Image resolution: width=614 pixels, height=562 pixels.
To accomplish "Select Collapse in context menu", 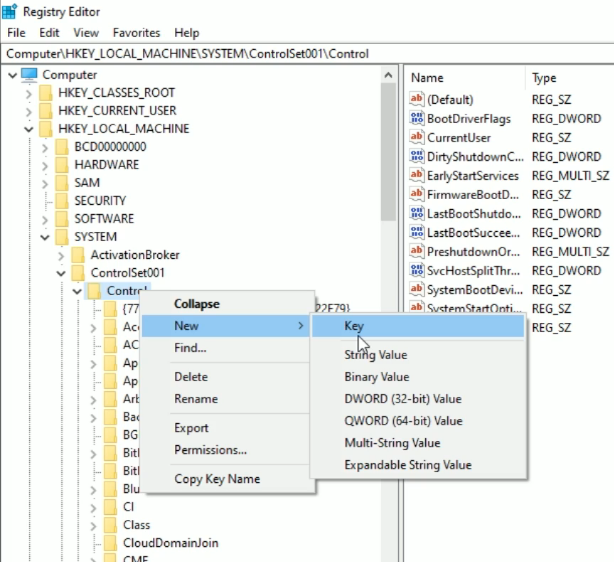I will (x=227, y=304).
